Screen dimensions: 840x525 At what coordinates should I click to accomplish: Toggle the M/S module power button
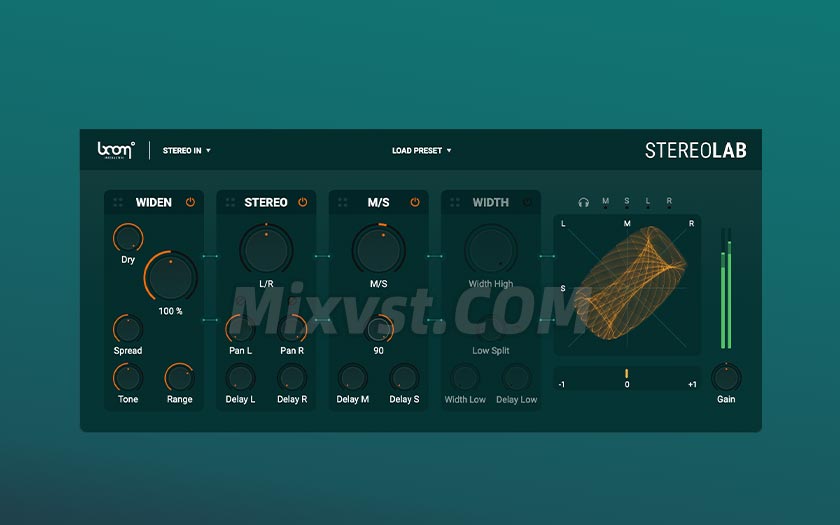click(415, 202)
